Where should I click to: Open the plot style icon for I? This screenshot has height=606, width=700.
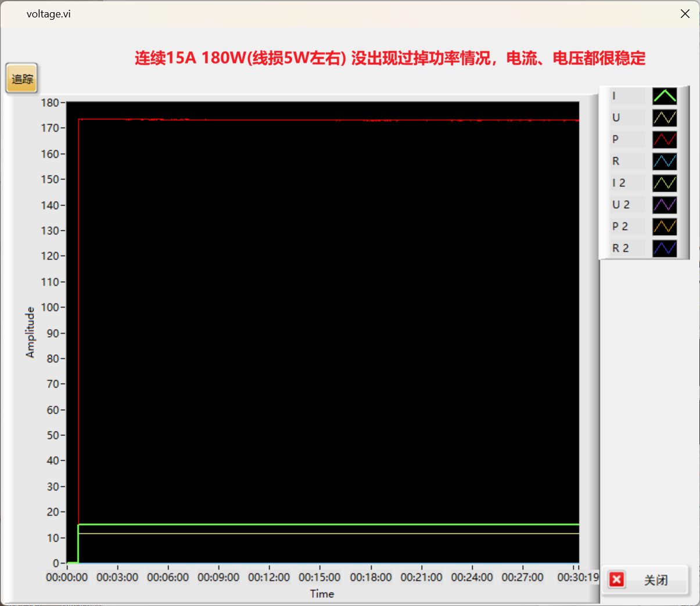coord(665,96)
